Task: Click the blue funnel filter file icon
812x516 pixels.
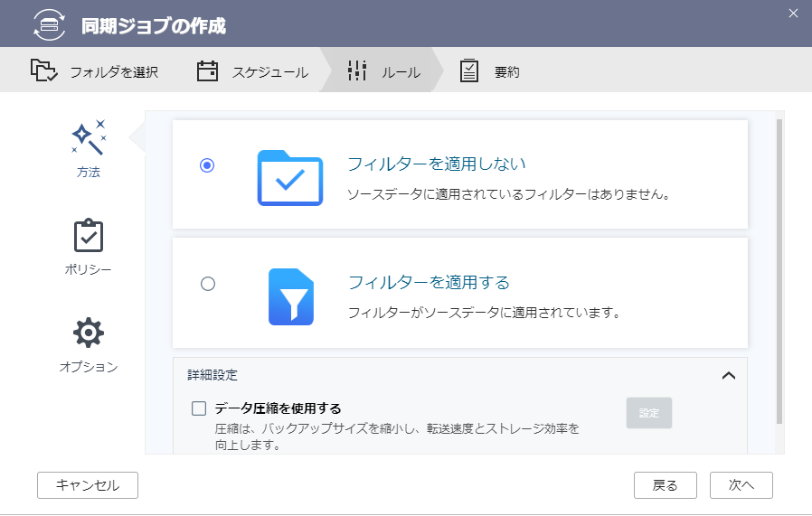Action: click(290, 296)
